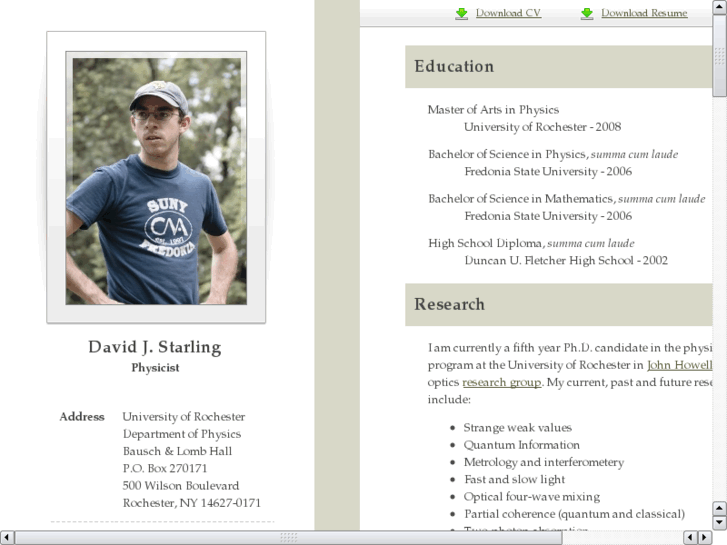The height and width of the screenshot is (545, 727).
Task: Open the Download CV link
Action: click(508, 13)
